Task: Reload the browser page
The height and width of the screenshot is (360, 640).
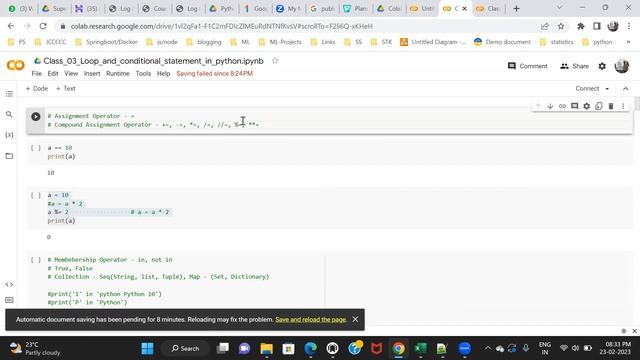Action: [43, 26]
